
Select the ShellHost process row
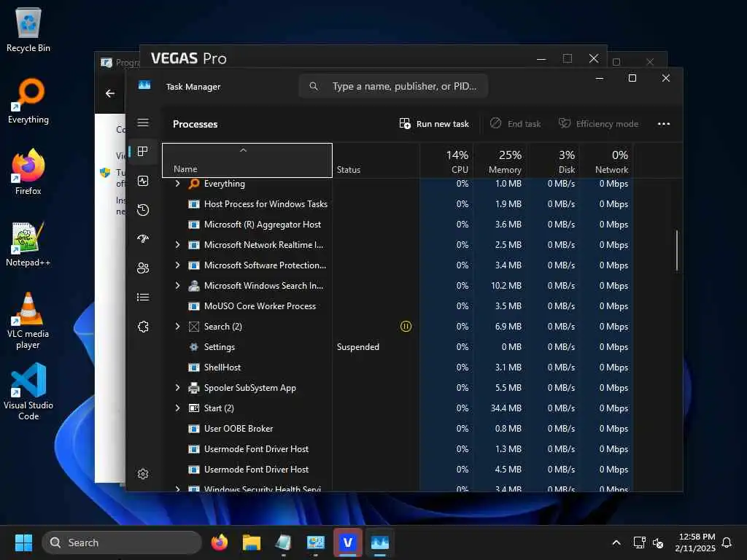[x=398, y=367]
